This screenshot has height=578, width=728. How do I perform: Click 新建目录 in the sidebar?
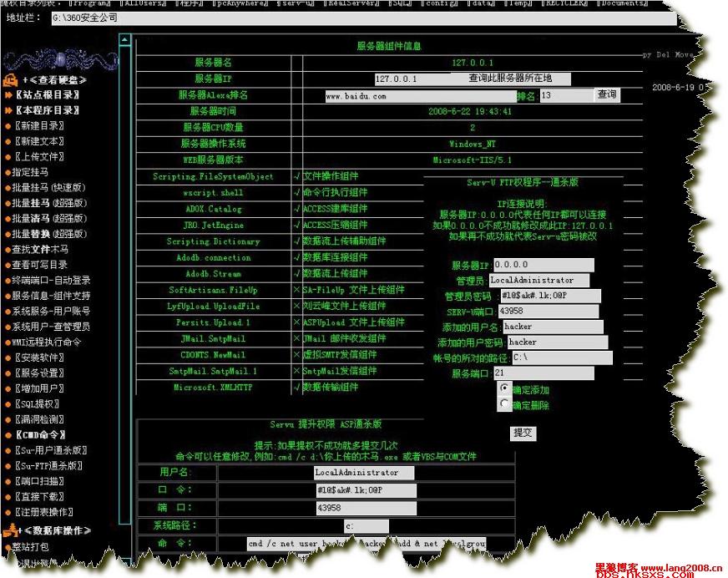(x=39, y=125)
